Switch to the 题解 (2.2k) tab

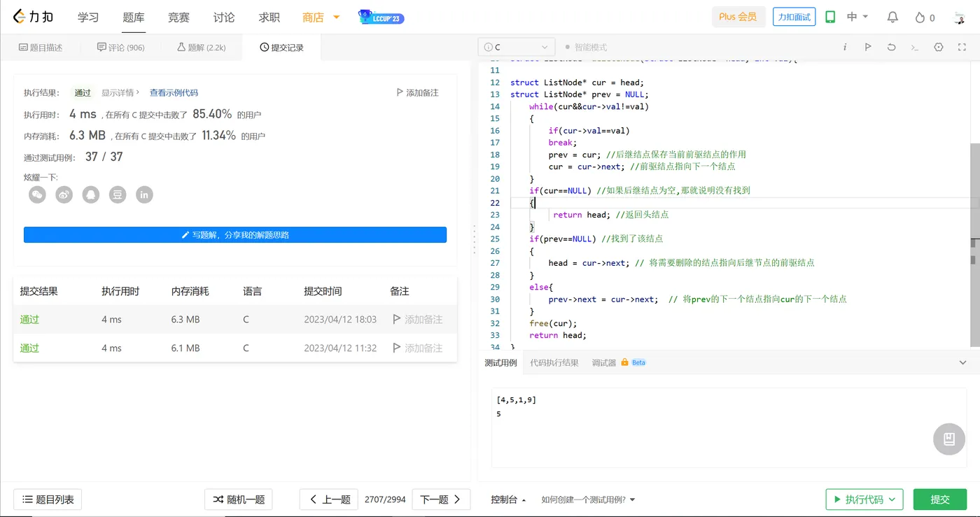(202, 48)
